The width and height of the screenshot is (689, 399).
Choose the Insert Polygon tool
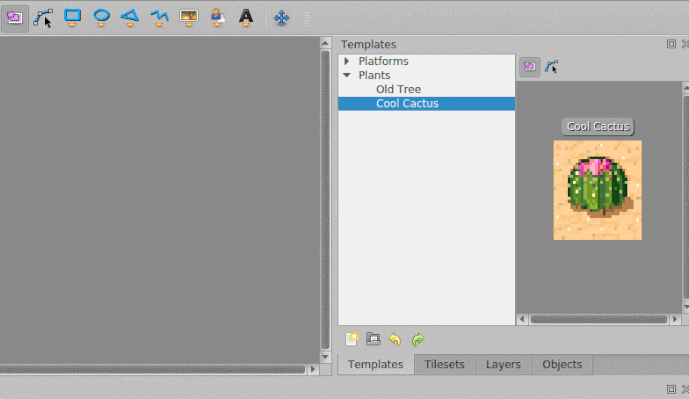click(130, 18)
